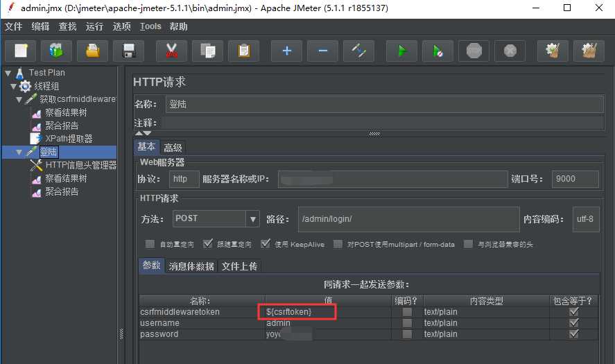Open the 方法 POST dropdown
This screenshot has width=615, height=364.
[x=253, y=219]
